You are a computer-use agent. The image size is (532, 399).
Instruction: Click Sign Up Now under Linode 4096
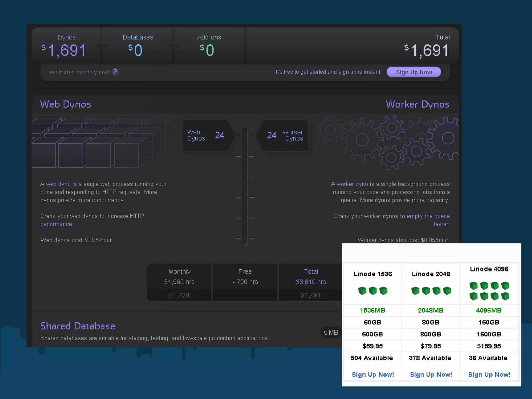click(x=489, y=375)
